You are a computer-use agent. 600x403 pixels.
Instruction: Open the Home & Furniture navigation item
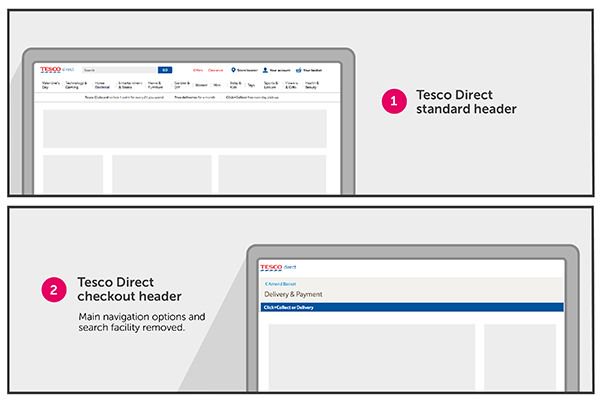[155, 85]
